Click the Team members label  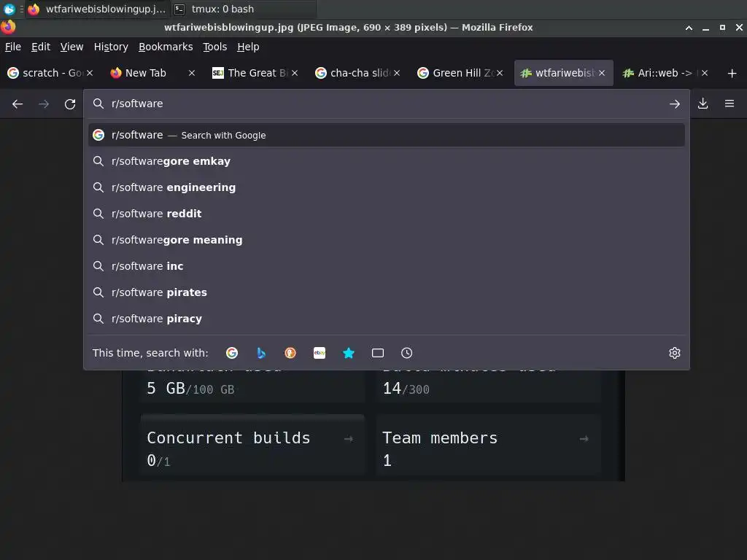pyautogui.click(x=440, y=437)
